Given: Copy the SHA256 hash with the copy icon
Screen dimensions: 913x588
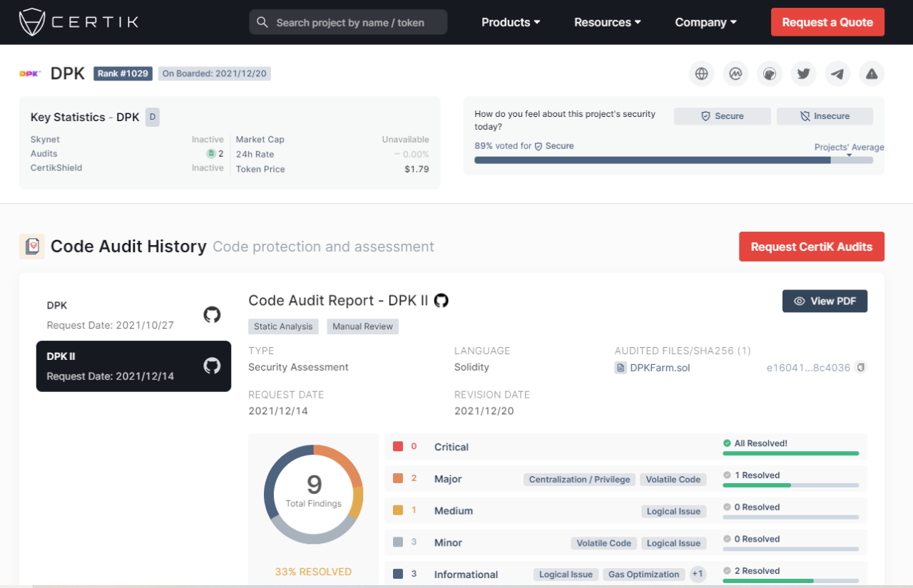Looking at the screenshot, I should (x=861, y=368).
